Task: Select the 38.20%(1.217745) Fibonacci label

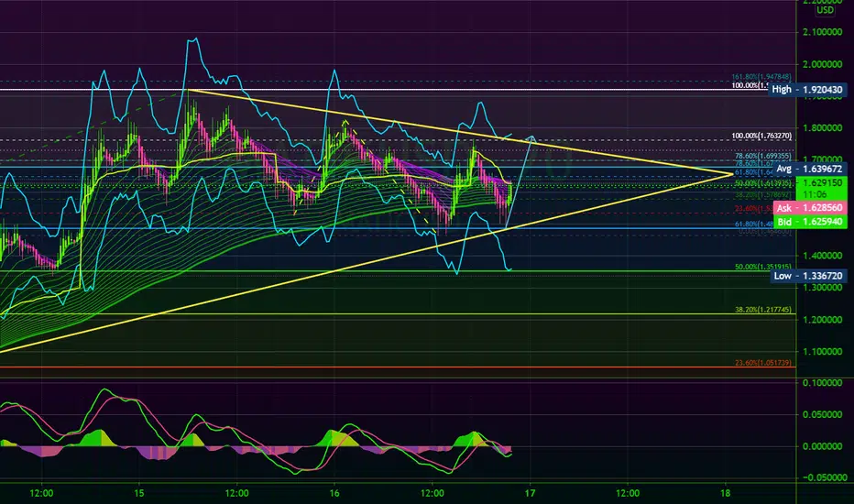Action: coord(763,310)
